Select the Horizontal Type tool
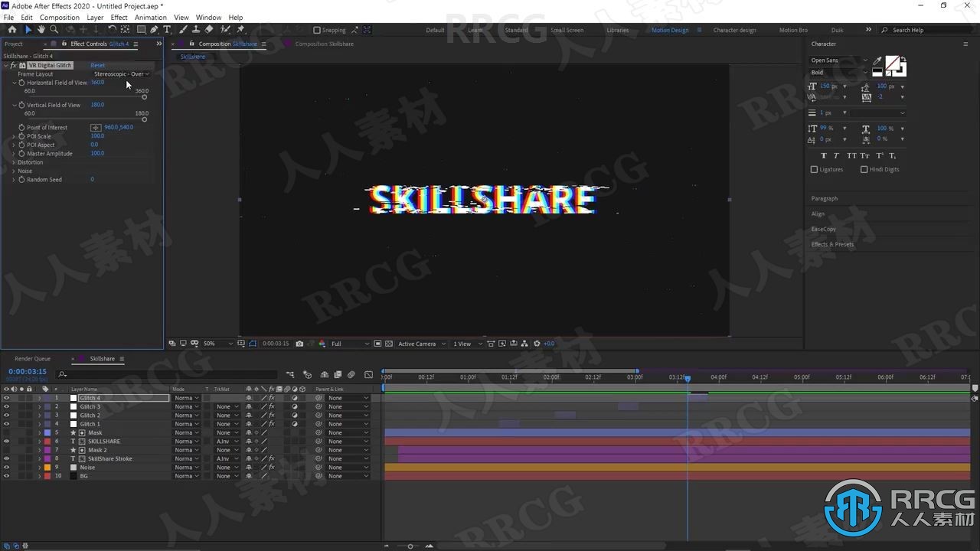Viewport: 980px width, 551px height. coord(167,30)
